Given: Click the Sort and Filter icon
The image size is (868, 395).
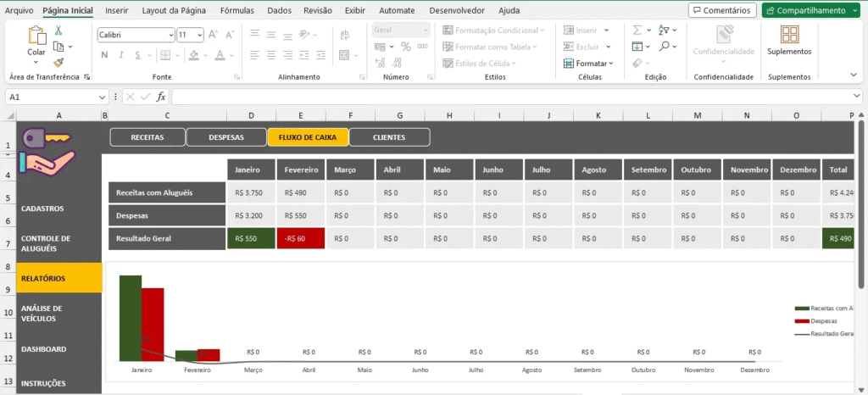Looking at the screenshot, I should (665, 30).
